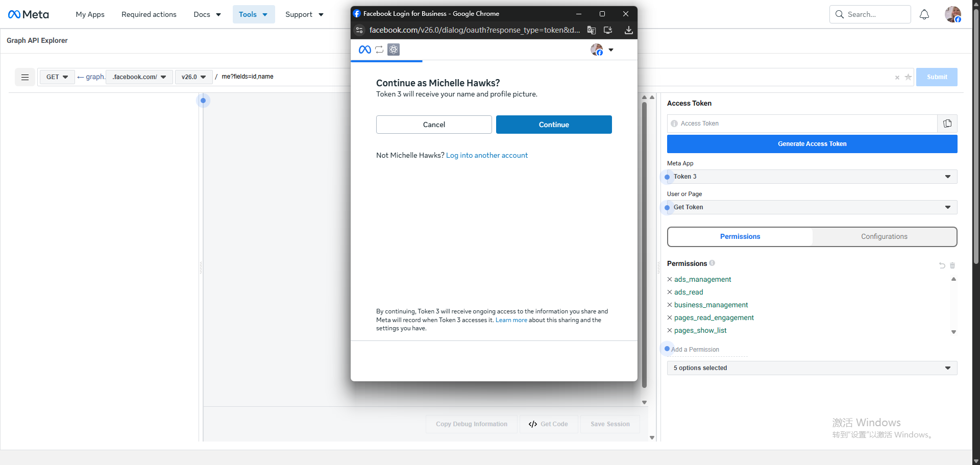The image size is (980, 465).
Task: Click the Add a Permission search field
Action: (x=707, y=350)
